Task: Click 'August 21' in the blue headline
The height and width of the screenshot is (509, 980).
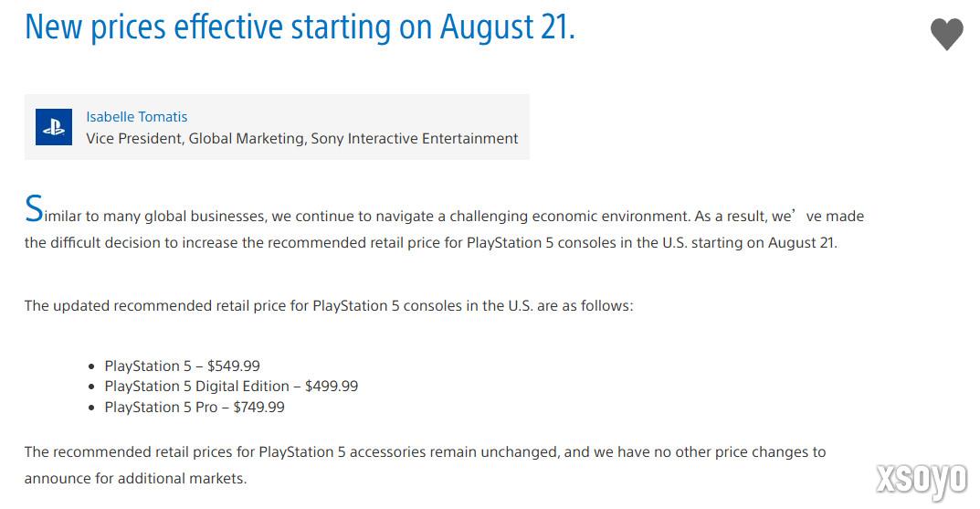Action: click(x=508, y=27)
